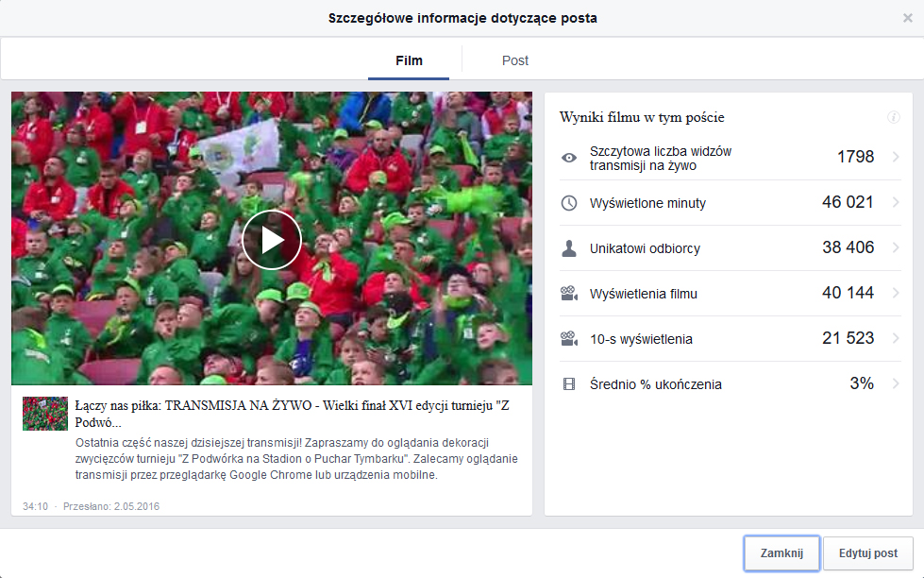924x578 pixels.
Task: Expand the Unikatowi odbiorcy row chevron
Action: click(x=895, y=247)
